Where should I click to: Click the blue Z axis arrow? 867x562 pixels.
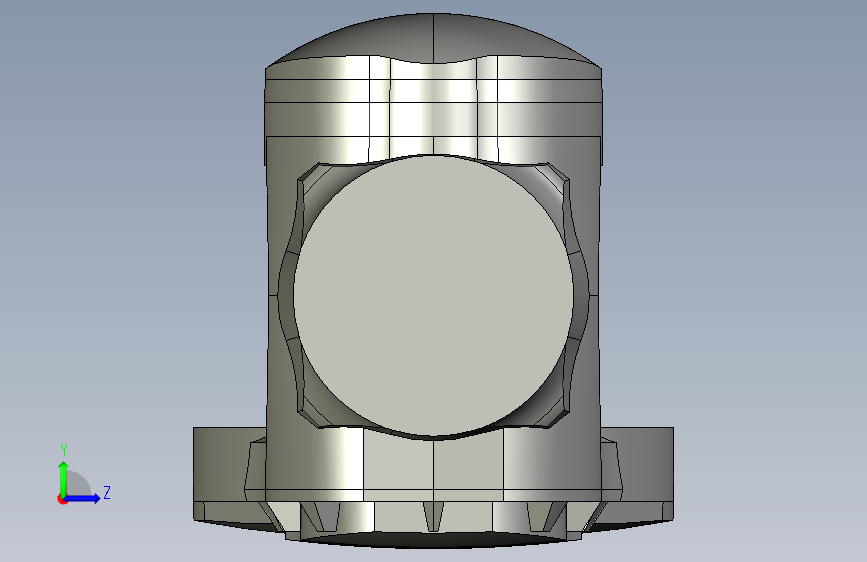click(x=84, y=498)
